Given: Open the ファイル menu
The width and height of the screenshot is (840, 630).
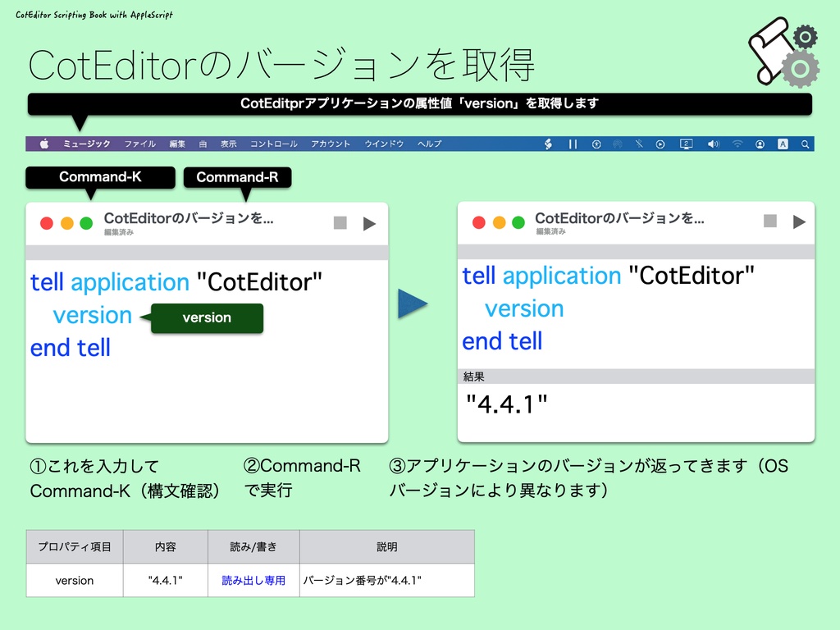Looking at the screenshot, I should pyautogui.click(x=140, y=143).
